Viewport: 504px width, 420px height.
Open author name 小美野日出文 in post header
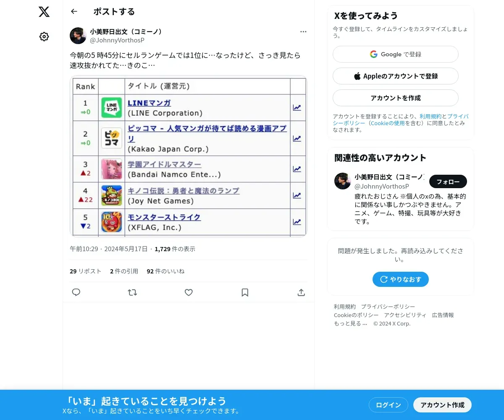[126, 31]
